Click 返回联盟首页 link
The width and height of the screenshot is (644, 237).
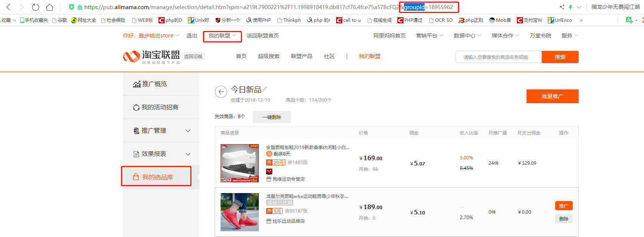point(263,36)
